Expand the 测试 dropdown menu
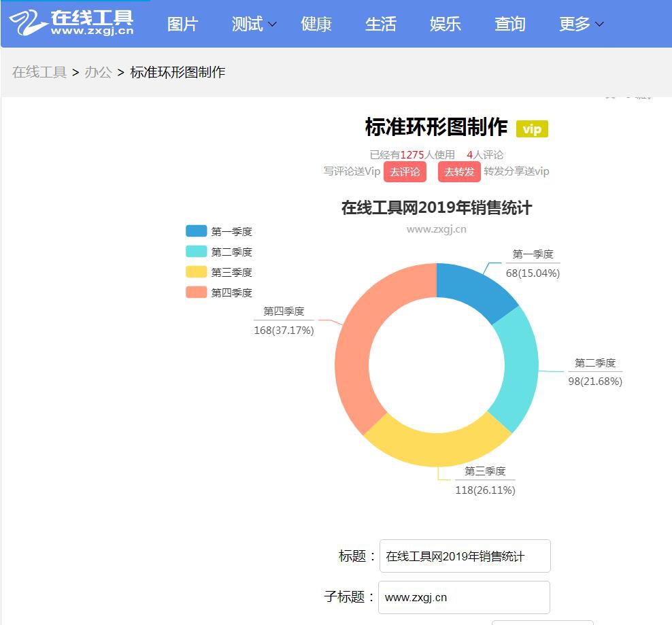The width and height of the screenshot is (672, 625). click(x=254, y=24)
